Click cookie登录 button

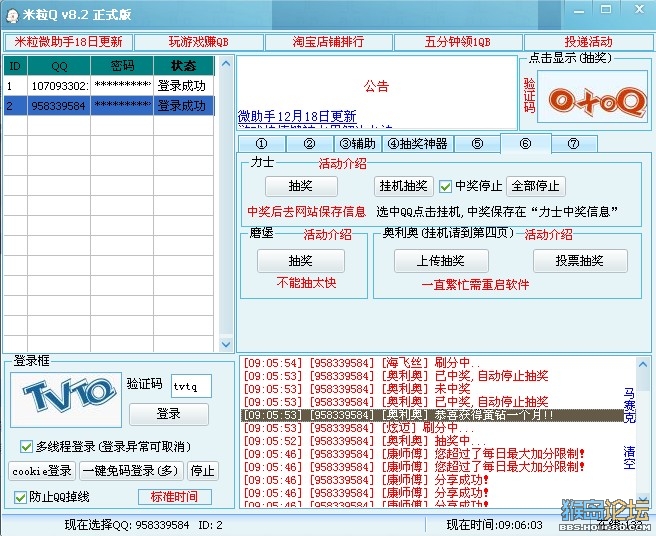tap(42, 471)
